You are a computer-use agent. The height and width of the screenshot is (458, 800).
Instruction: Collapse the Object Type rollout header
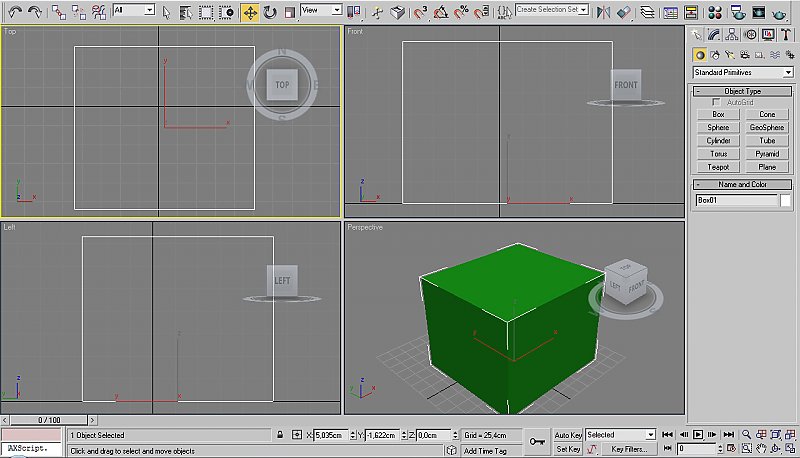(x=742, y=91)
